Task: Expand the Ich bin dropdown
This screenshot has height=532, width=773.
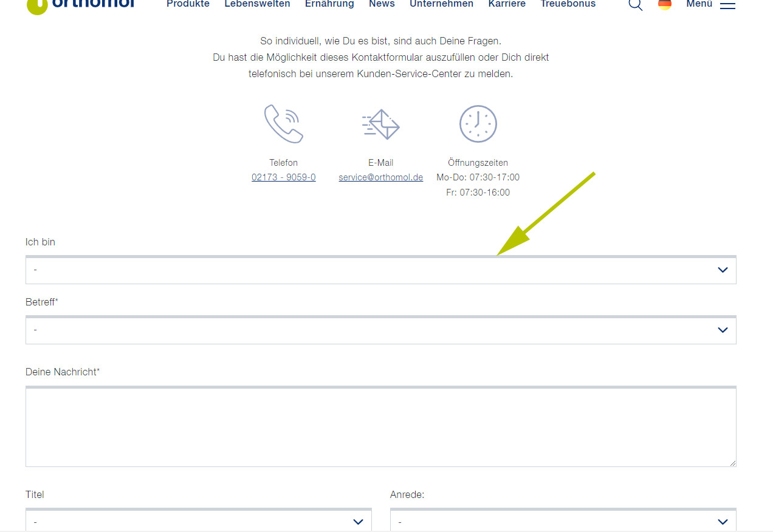Action: click(381, 270)
